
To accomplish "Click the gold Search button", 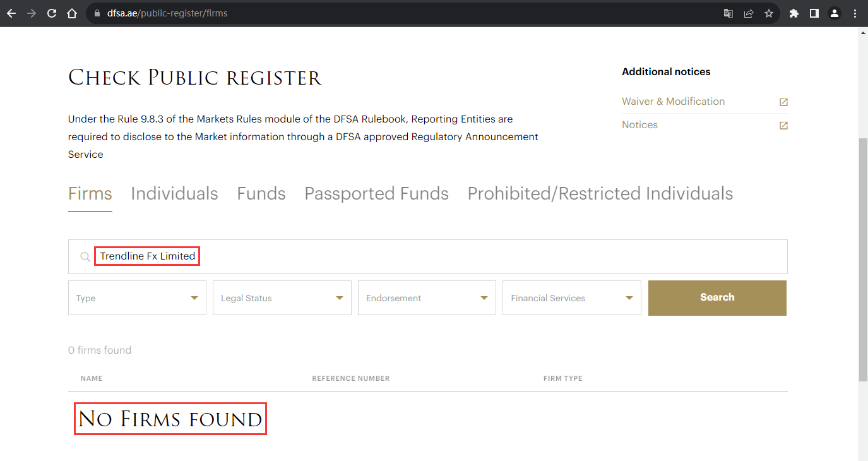I will (717, 298).
